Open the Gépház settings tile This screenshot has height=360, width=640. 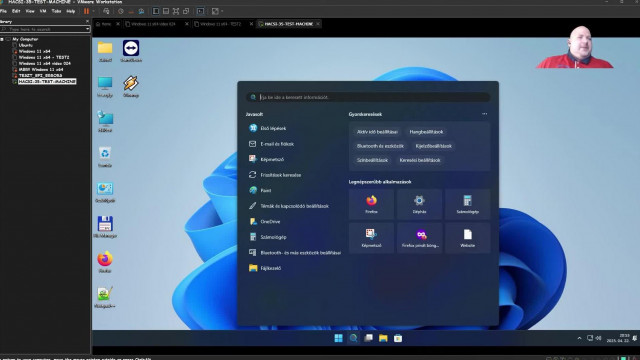[x=419, y=204]
